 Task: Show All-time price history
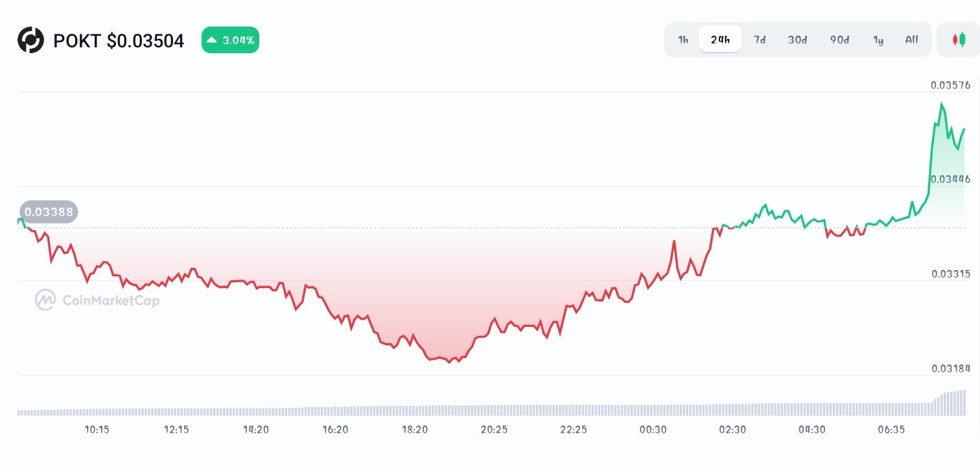click(x=911, y=40)
